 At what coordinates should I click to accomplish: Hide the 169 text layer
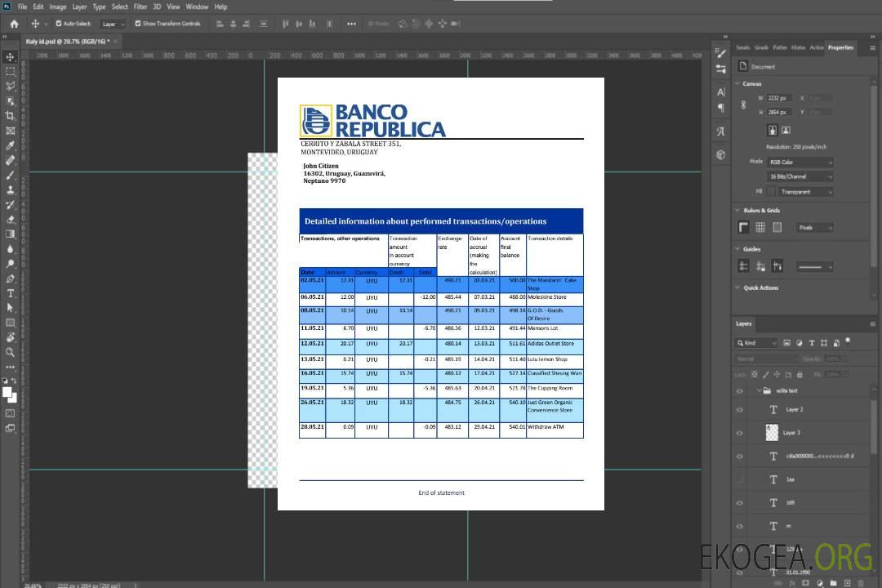[x=740, y=503]
